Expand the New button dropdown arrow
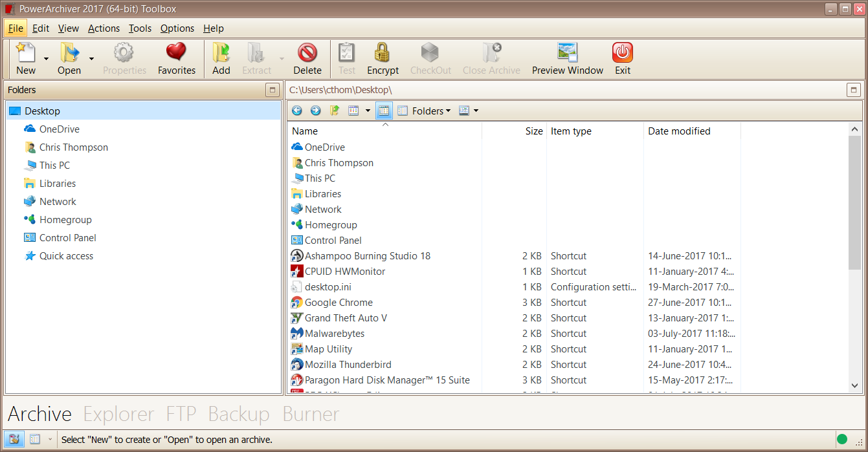Viewport: 868px width, 452px height. (x=46, y=58)
